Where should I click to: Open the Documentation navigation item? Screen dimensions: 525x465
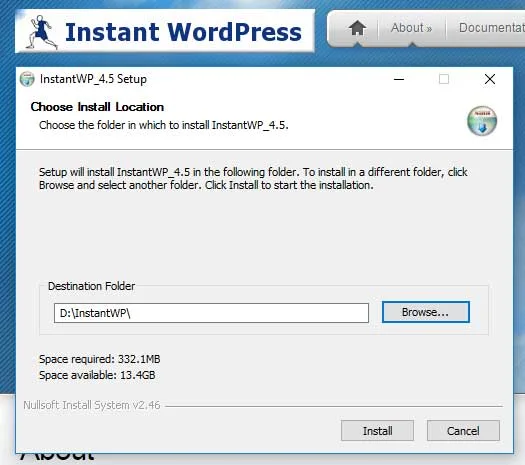pyautogui.click(x=492, y=28)
